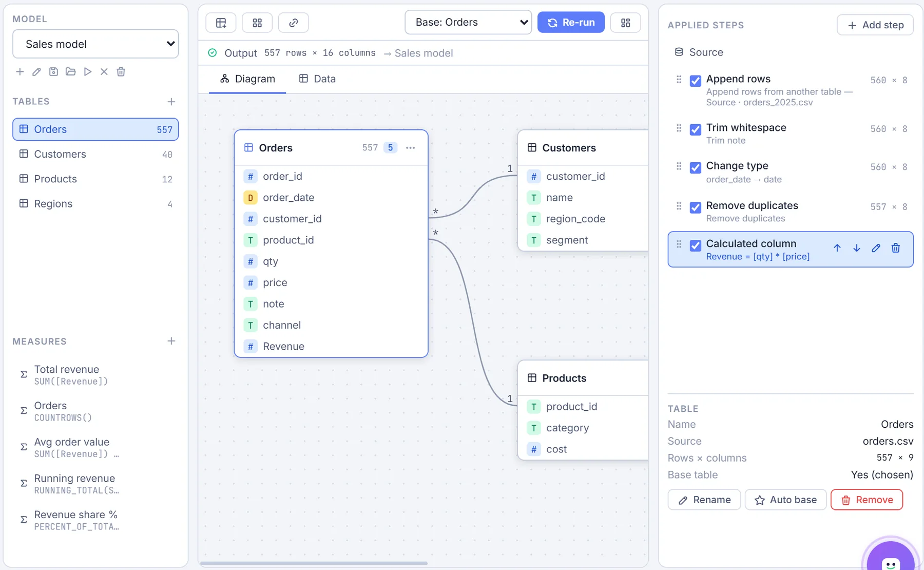Select the Customers table in sidebar
The image size is (924, 570).
pos(95,154)
